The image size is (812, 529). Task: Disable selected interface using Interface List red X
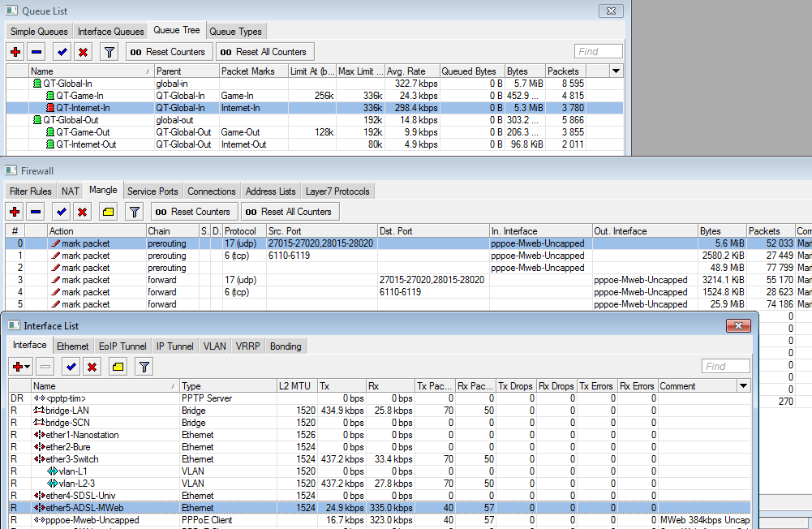coord(92,367)
